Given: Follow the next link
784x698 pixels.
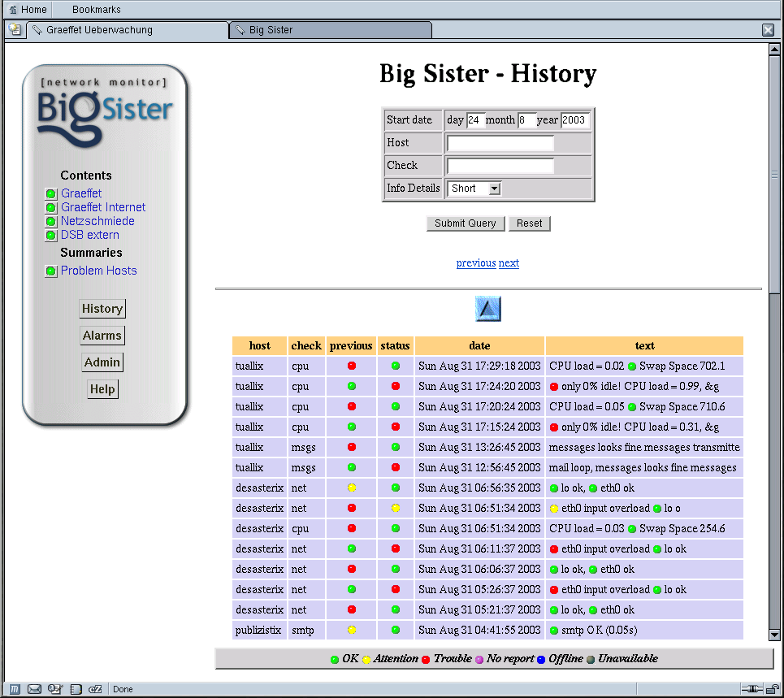Looking at the screenshot, I should pyautogui.click(x=509, y=263).
